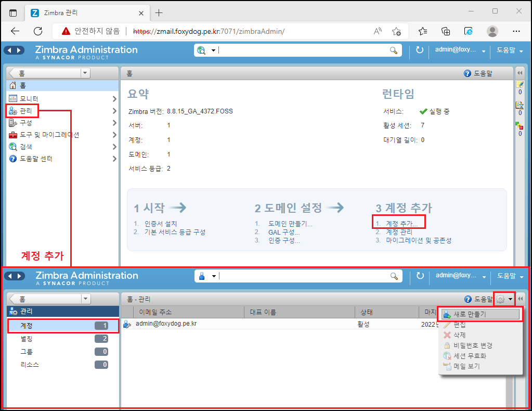Open lower admin@foxy... account dropdown
The image size is (532, 411).
point(460,276)
